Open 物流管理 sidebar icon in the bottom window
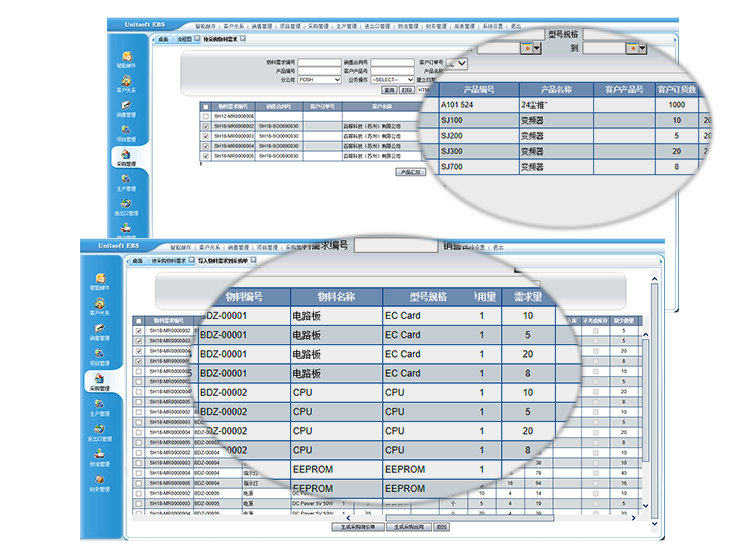Viewport: 740px width, 550px height. tap(99, 457)
